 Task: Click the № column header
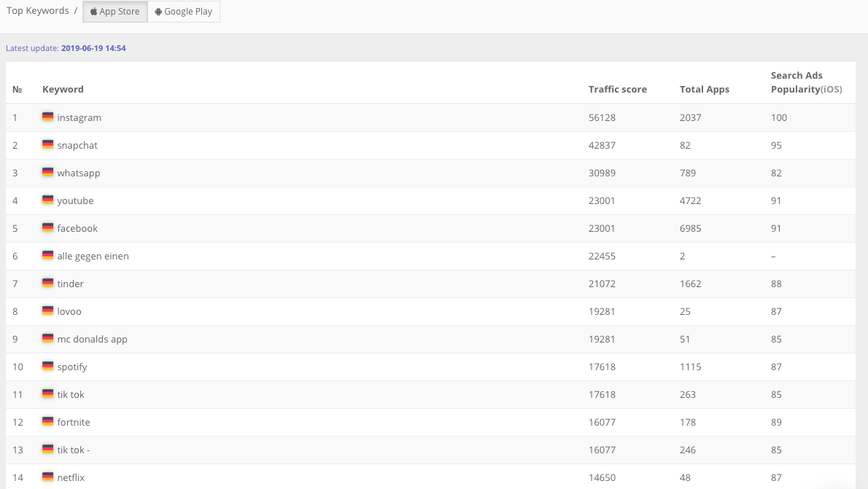coord(18,89)
